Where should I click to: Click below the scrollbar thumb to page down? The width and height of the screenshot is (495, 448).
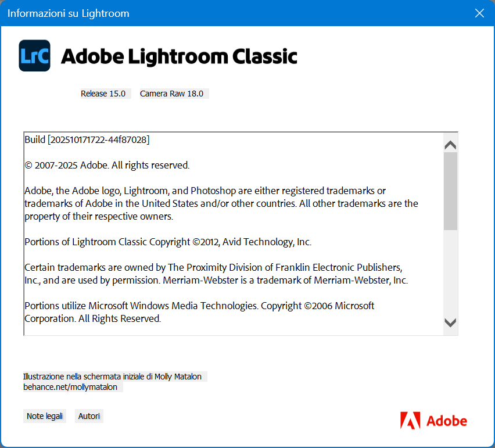tap(450, 273)
